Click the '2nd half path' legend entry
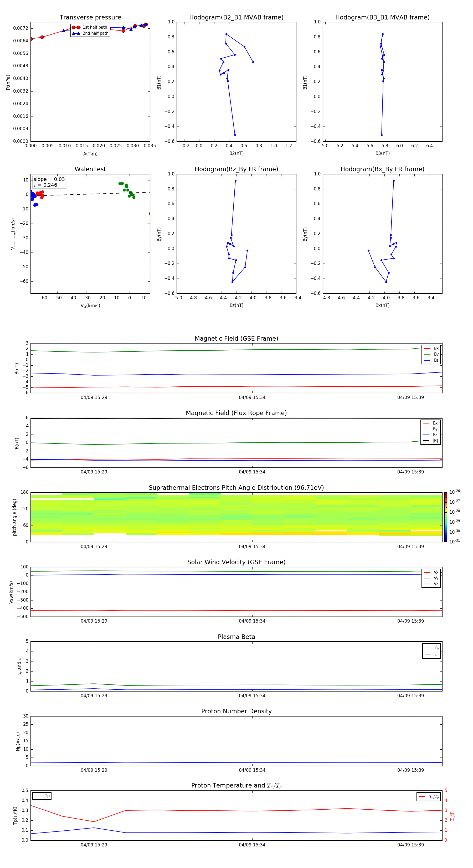 click(x=90, y=33)
